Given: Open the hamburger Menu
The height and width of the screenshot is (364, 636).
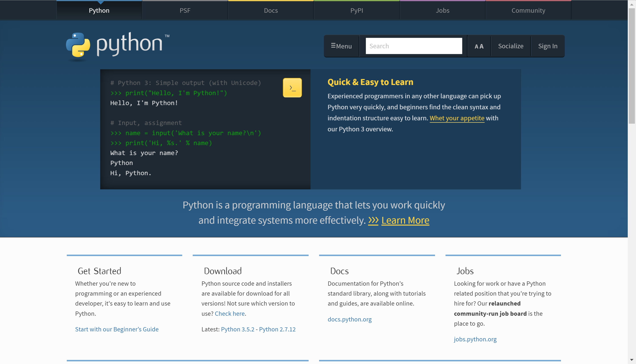Looking at the screenshot, I should (x=341, y=46).
